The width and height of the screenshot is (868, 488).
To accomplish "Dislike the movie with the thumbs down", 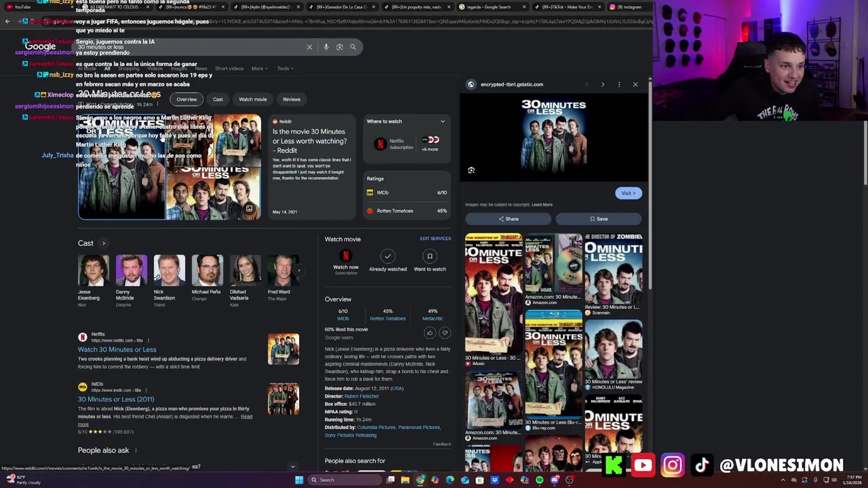I will click(445, 333).
